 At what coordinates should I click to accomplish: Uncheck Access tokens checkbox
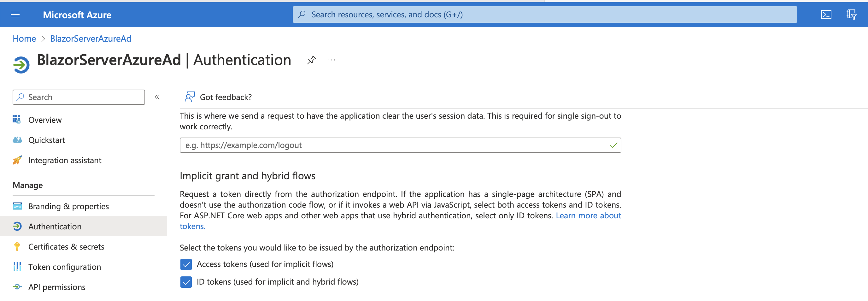coord(186,264)
